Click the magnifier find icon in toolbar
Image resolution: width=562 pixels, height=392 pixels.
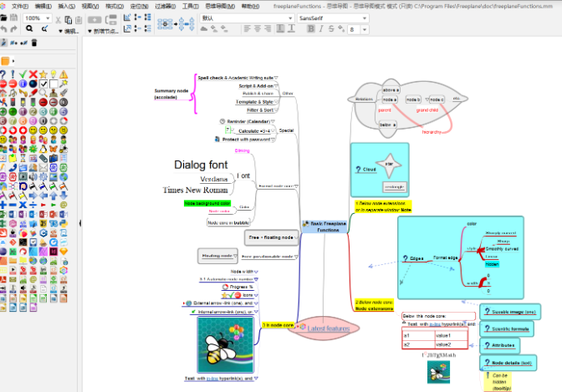click(30, 29)
